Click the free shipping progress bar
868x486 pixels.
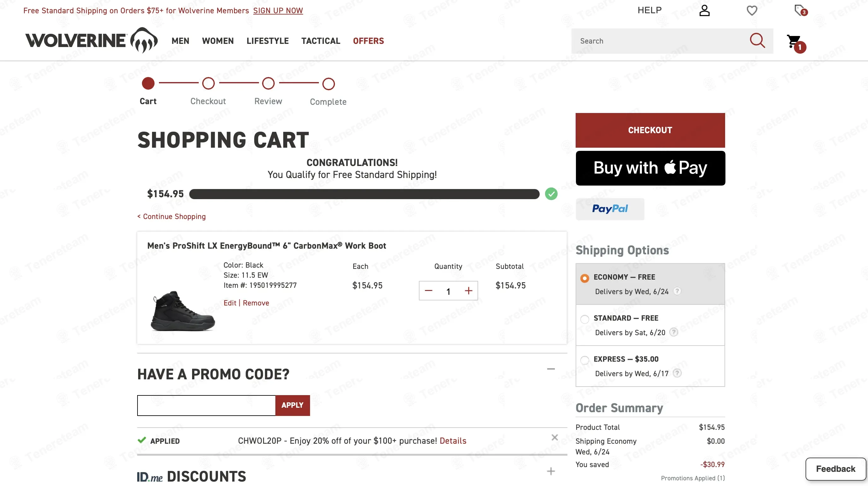pyautogui.click(x=364, y=194)
